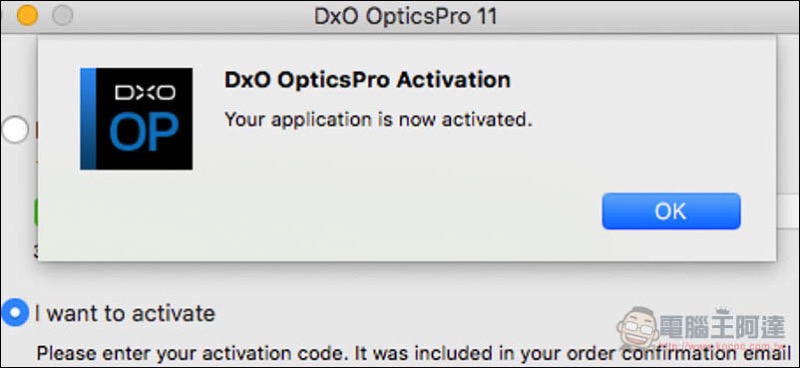Click the green button hidden behind the dialog
800x368 pixels.
(x=36, y=212)
